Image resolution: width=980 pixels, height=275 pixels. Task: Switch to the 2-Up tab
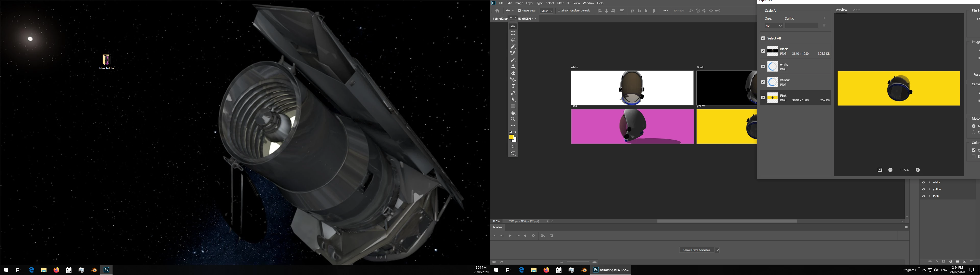point(856,10)
